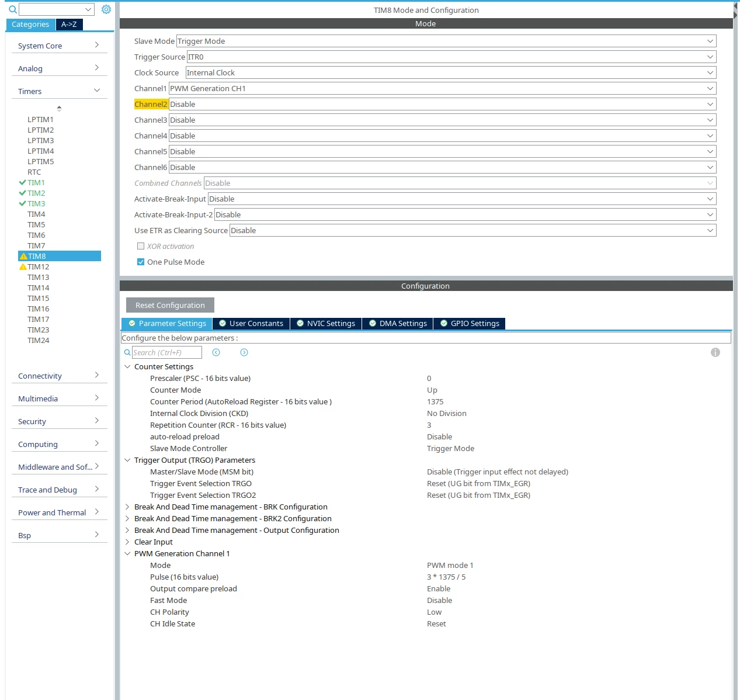
Task: Open the Activate-Break-Input-2 dropdown
Action: pos(465,214)
